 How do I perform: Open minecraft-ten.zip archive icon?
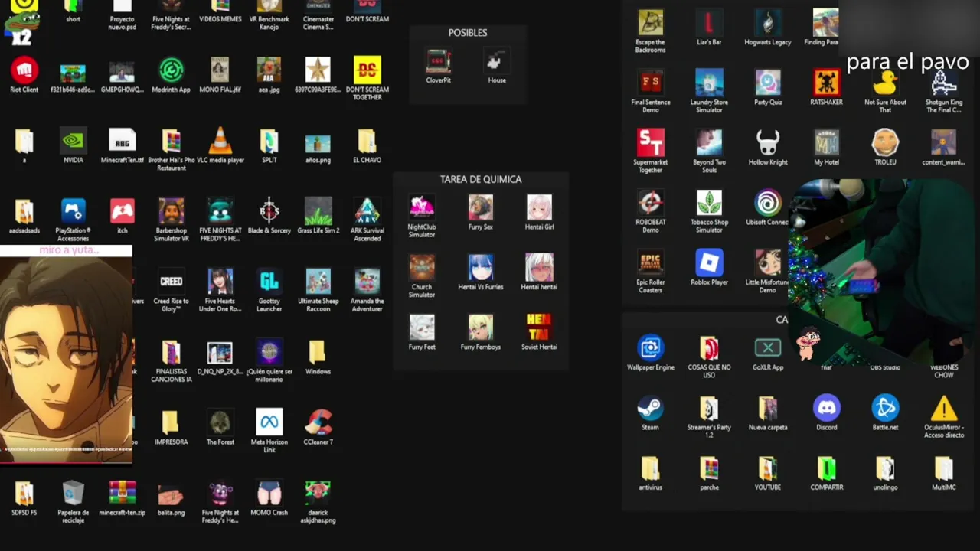[x=122, y=493]
